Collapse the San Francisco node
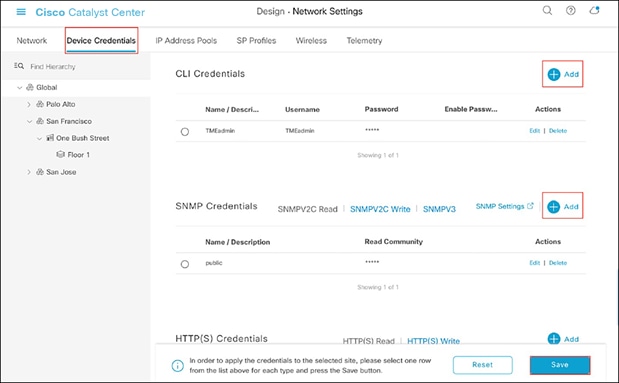 [x=29, y=121]
